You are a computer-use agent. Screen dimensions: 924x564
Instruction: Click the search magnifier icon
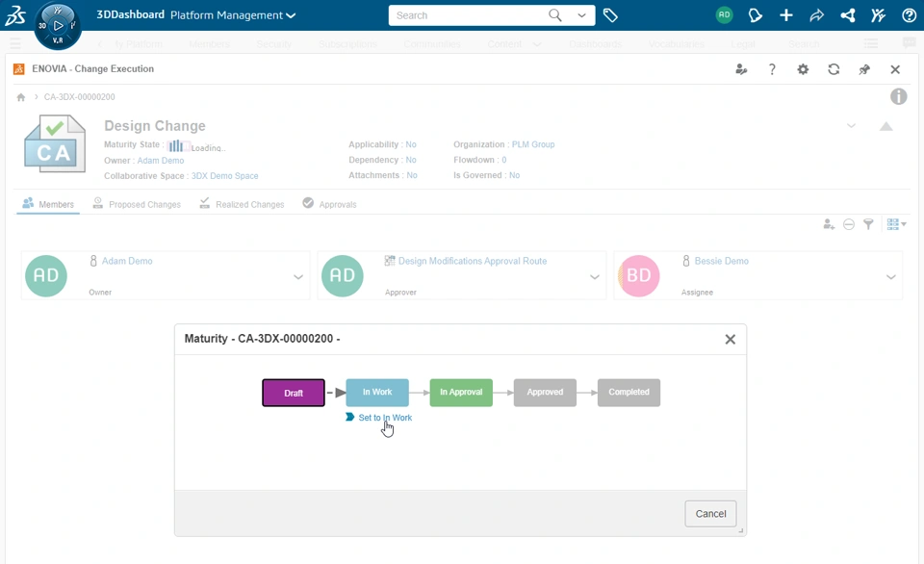(555, 15)
